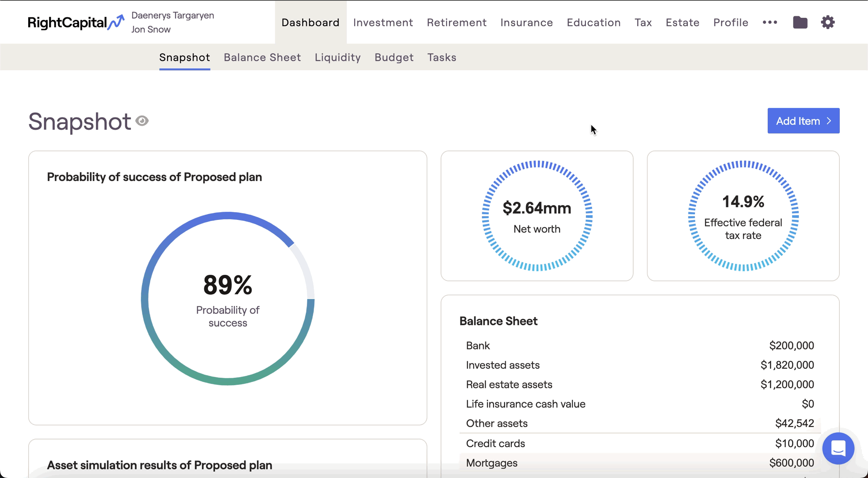
Task: Open the folder vault icon
Action: [800, 22]
